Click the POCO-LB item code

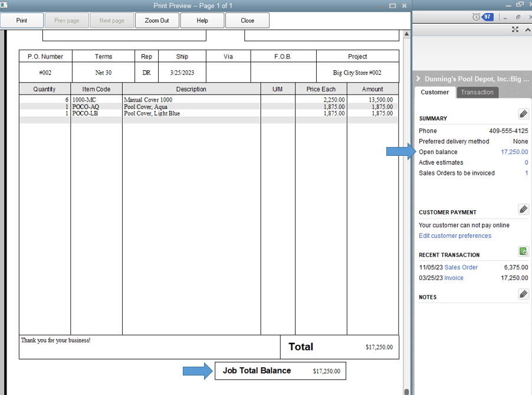tap(85, 113)
